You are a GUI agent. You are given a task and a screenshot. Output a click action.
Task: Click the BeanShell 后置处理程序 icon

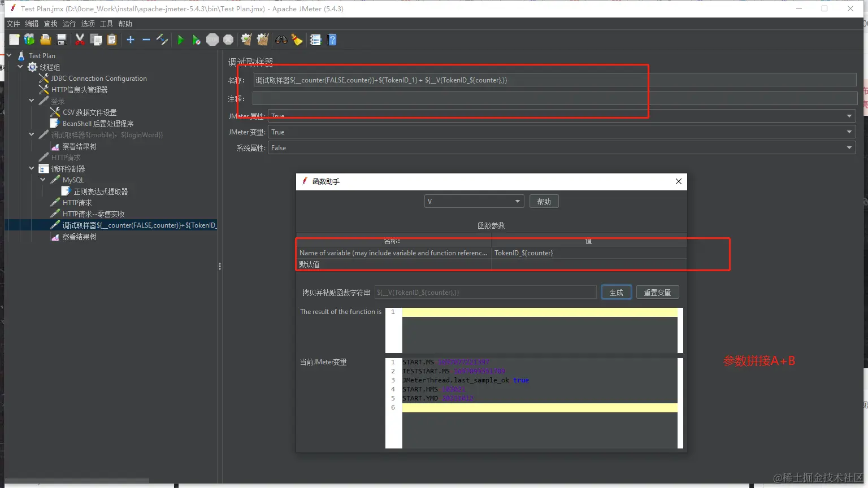coord(55,124)
